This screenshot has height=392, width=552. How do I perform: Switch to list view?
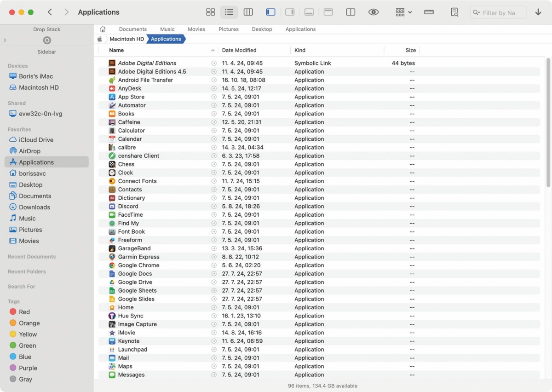click(x=229, y=12)
